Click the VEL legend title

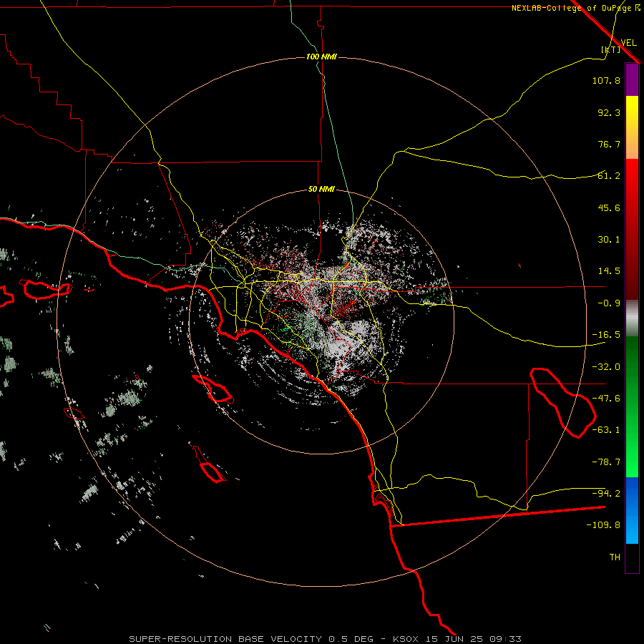tap(628, 43)
